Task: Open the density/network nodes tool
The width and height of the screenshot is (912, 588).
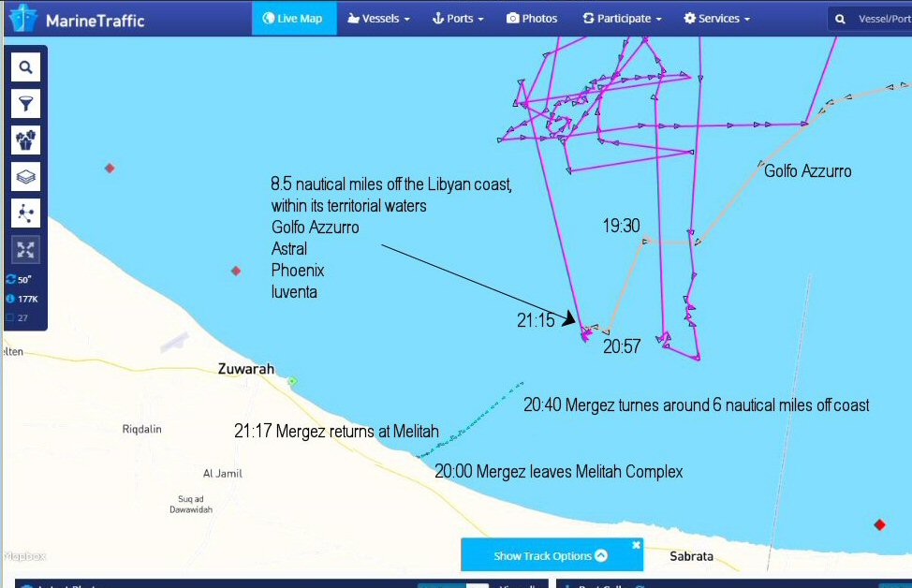Action: [25, 213]
